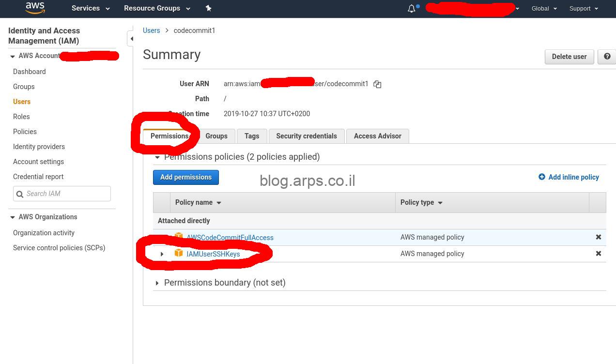Open the Access Advisor tab

(x=378, y=136)
